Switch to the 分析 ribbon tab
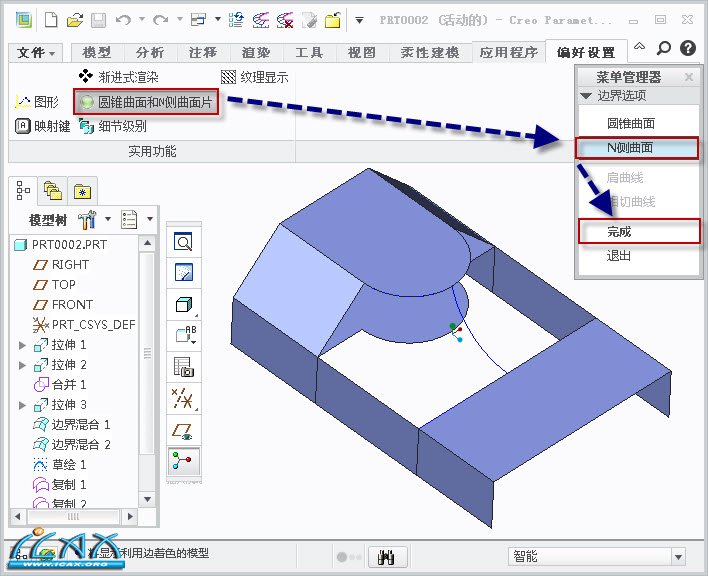The image size is (708, 576). [149, 53]
